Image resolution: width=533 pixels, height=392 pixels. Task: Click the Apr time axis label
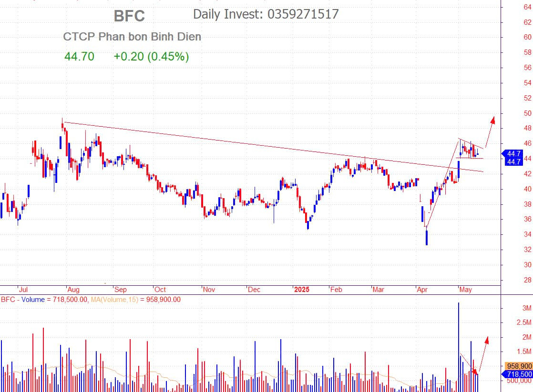(x=422, y=290)
